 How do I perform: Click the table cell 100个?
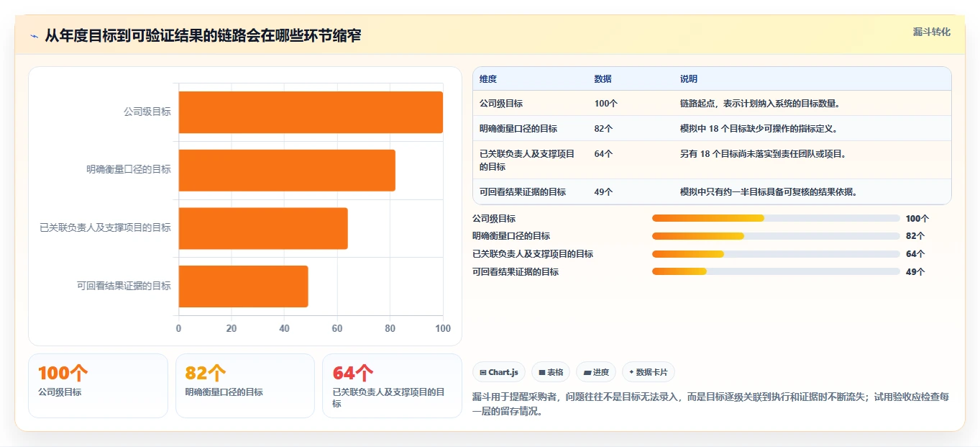(605, 104)
